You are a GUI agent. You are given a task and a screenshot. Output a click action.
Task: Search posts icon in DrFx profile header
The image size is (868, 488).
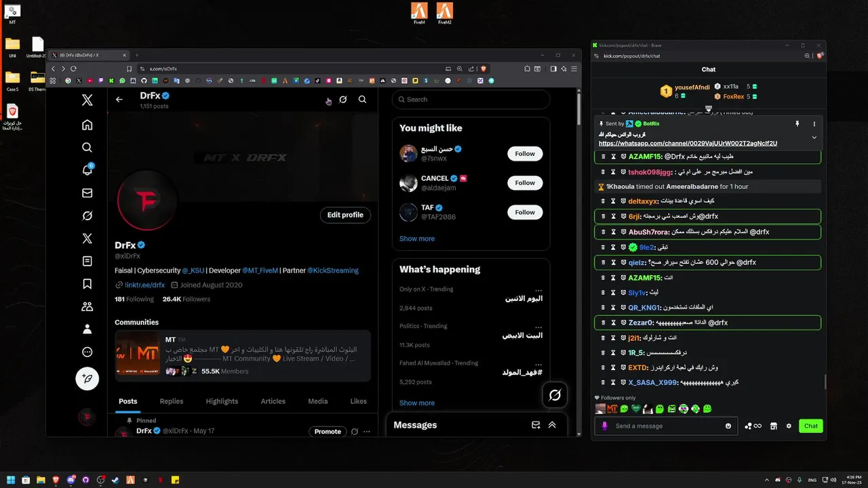[x=362, y=100]
